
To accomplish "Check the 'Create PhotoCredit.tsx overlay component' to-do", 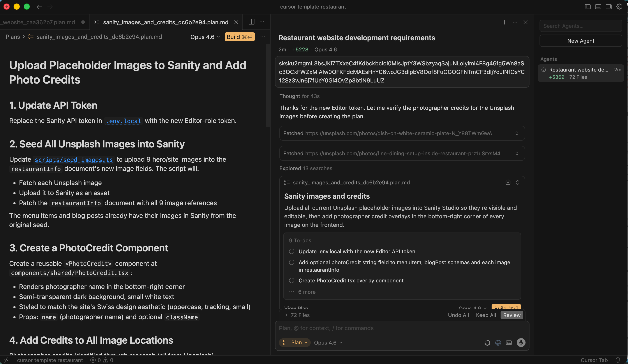I will [x=292, y=281].
